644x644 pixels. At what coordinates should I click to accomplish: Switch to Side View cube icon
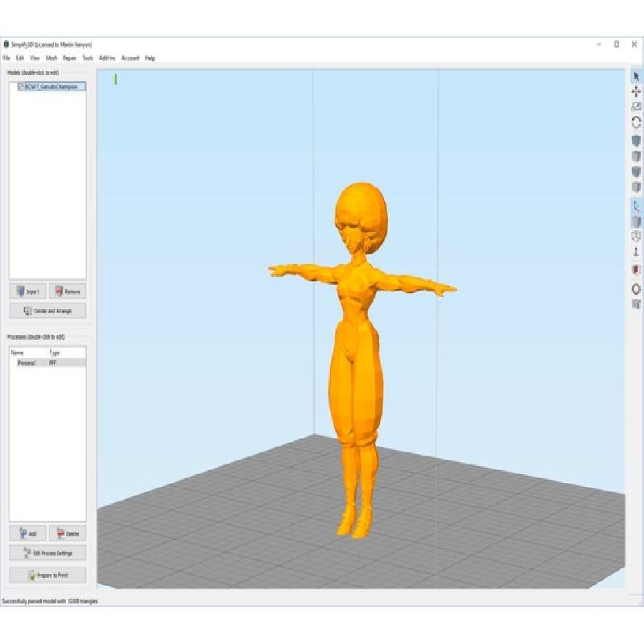pyautogui.click(x=636, y=187)
